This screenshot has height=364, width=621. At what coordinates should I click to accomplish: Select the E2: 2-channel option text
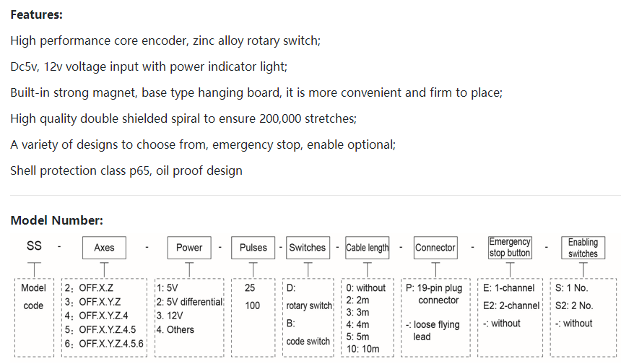point(512,305)
